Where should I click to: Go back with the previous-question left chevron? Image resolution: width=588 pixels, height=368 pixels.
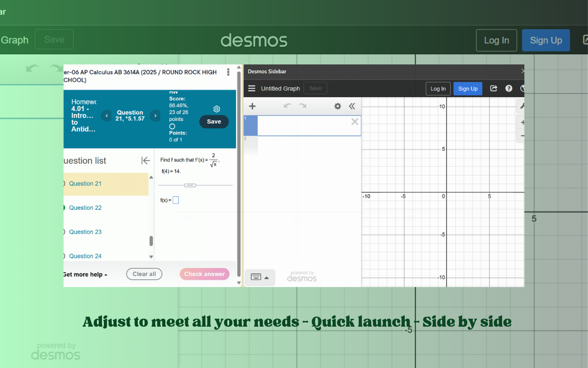(106, 116)
